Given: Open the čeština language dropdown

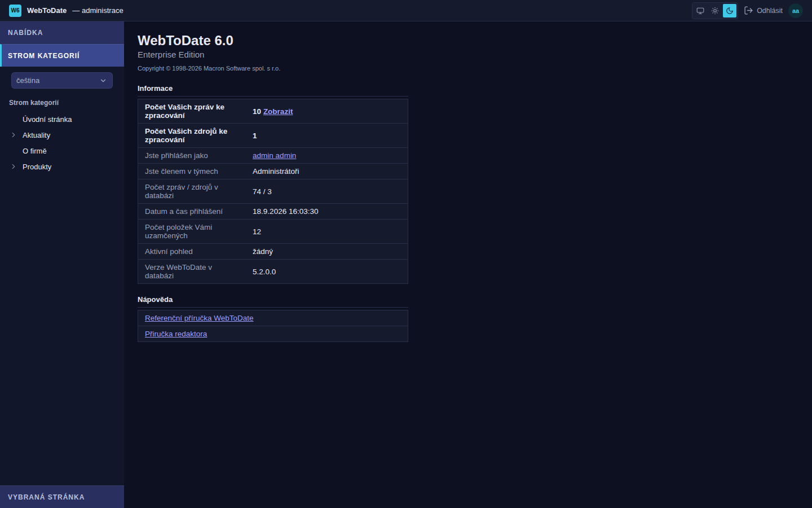Looking at the screenshot, I should click(62, 81).
